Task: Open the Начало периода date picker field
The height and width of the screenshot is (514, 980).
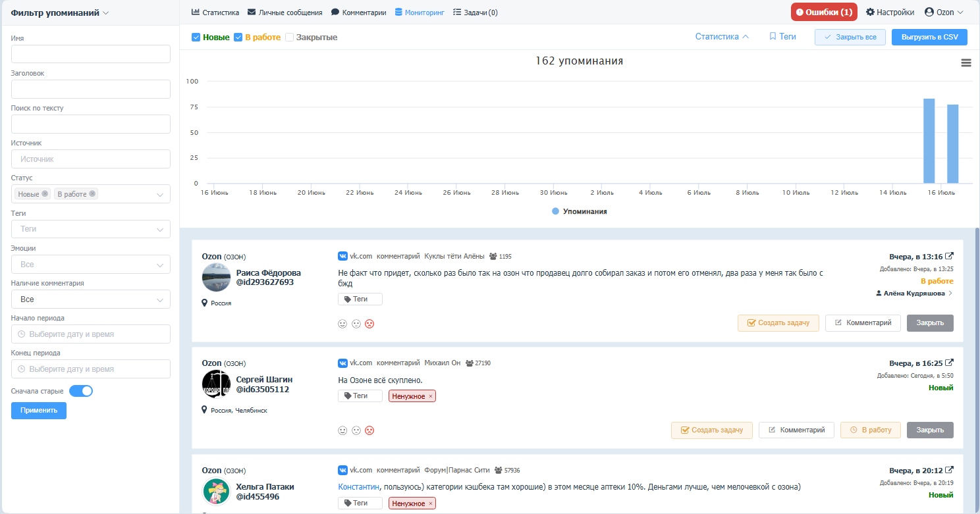Action: [x=91, y=334]
